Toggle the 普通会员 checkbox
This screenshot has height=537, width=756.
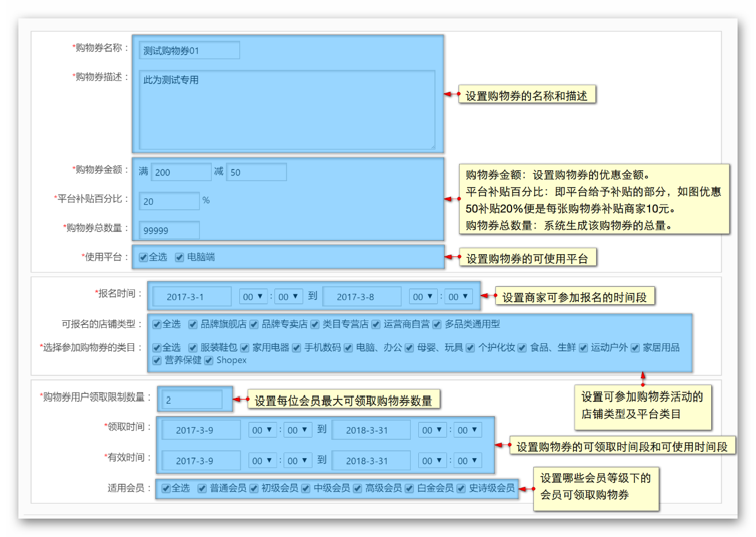(x=202, y=488)
